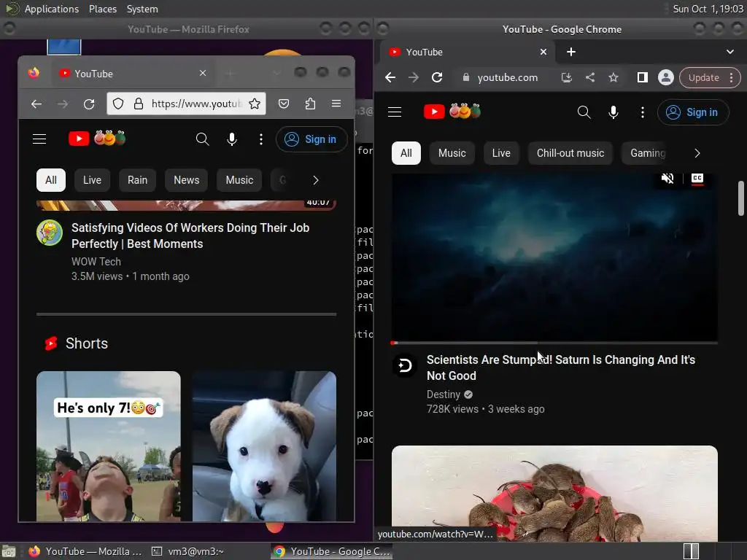Select the YouTube tab in Firefox
Screen dimensions: 747x560
[134, 74]
